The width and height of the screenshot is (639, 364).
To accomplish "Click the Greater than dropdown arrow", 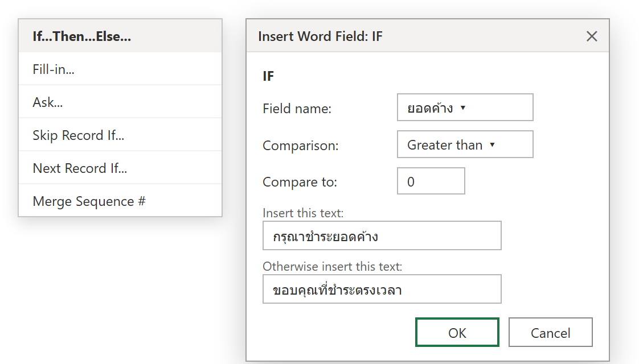I will point(492,145).
